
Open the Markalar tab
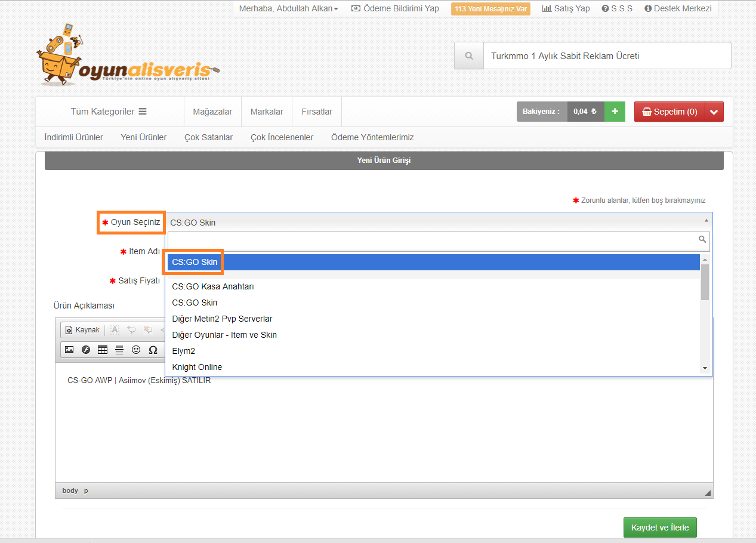click(267, 112)
